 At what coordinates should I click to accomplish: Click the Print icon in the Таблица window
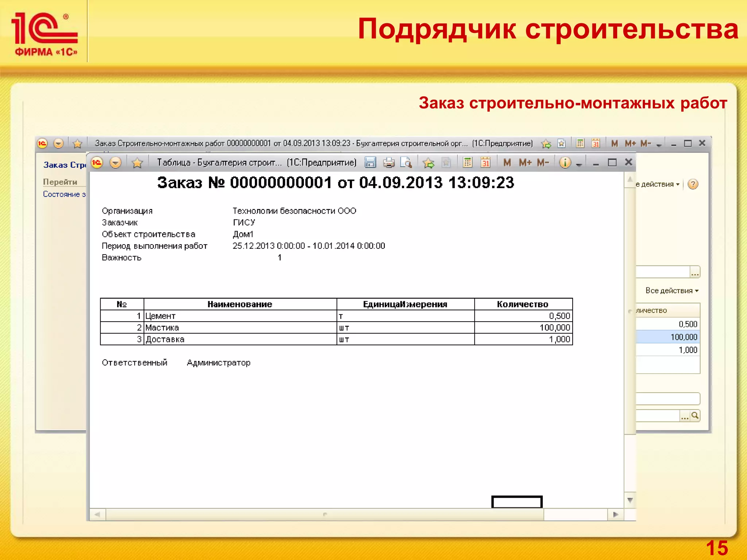click(388, 162)
